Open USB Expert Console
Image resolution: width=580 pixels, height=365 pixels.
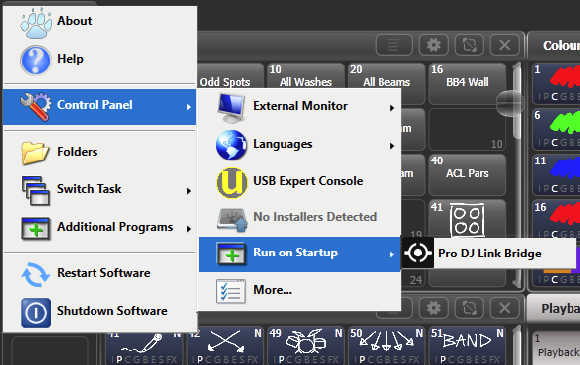(300, 182)
